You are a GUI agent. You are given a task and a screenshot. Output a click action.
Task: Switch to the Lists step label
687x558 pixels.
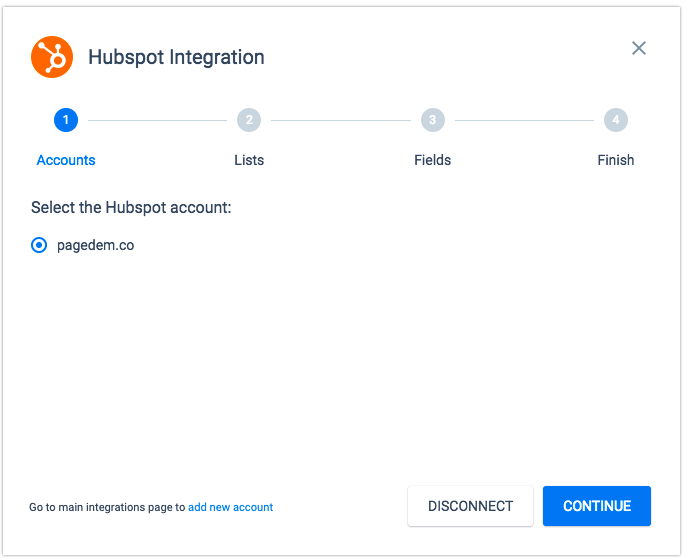coord(249,160)
